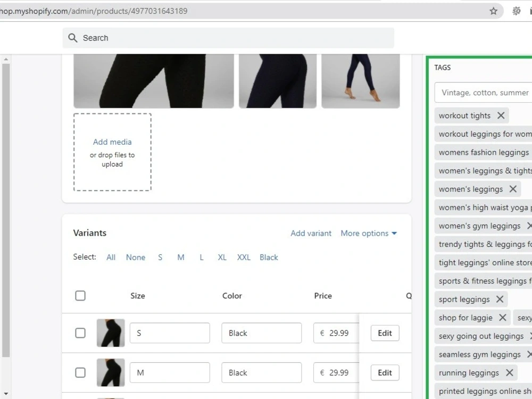Edit the size S variant
This screenshot has height=399, width=532.
(385, 333)
